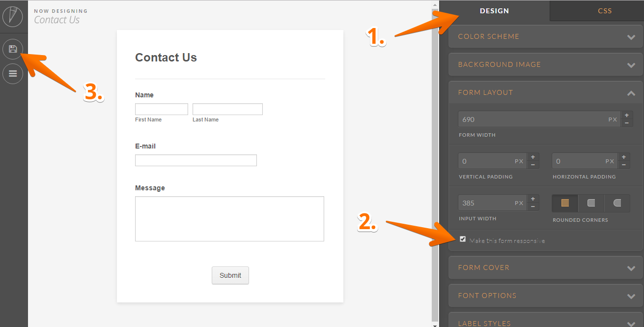Select the slightly rounded corners option
This screenshot has width=644, height=327.
click(x=591, y=203)
